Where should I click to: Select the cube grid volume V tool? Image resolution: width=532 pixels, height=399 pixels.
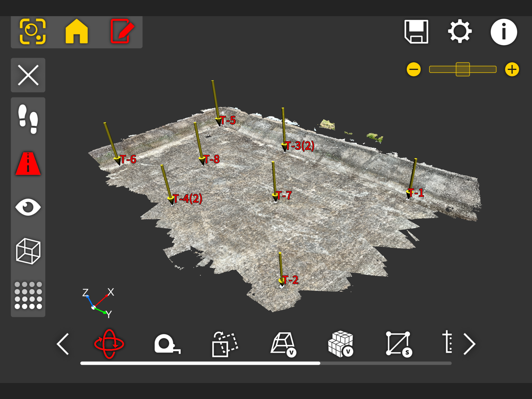pos(341,344)
